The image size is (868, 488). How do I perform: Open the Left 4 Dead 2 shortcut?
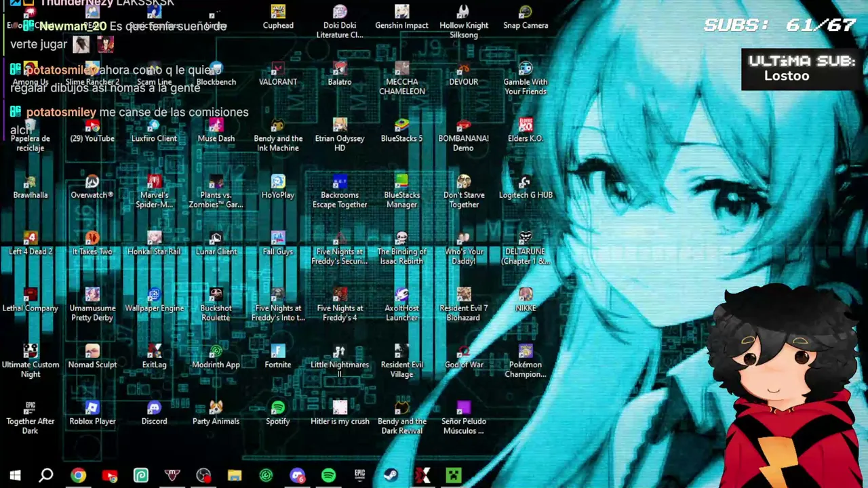pyautogui.click(x=31, y=244)
